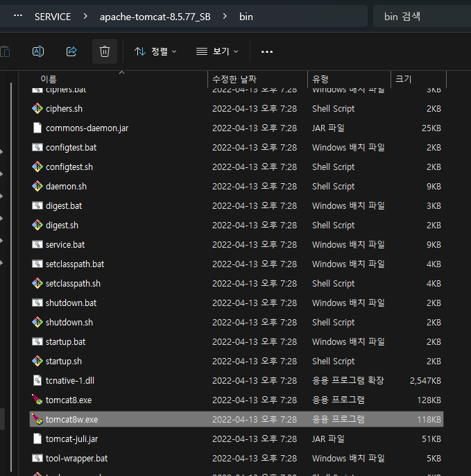Image resolution: width=471 pixels, height=476 pixels.
Task: Click the setclasspath.bat file icon
Action: click(37, 264)
